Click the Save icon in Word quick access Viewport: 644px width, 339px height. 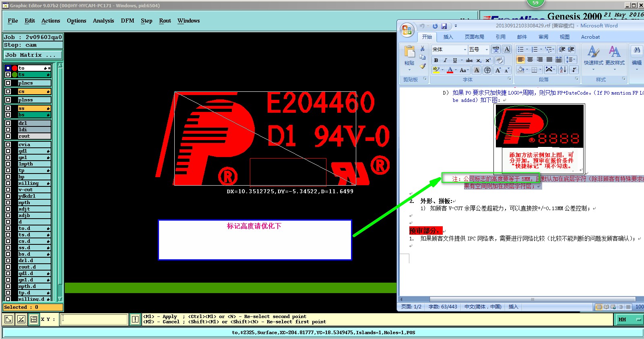click(x=444, y=26)
